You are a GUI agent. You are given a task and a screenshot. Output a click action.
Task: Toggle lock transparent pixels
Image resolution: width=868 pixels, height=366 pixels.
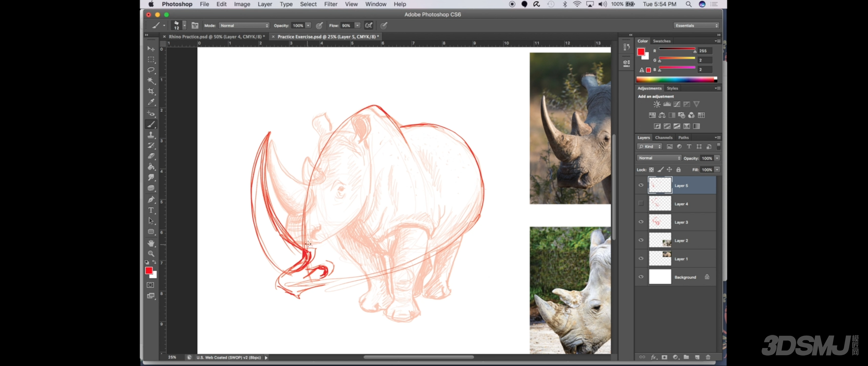(651, 170)
